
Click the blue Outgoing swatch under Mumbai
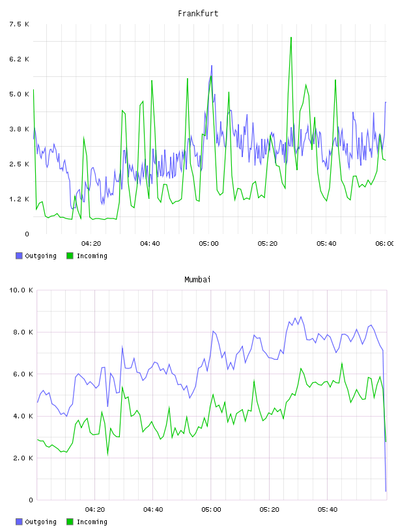[x=19, y=522]
